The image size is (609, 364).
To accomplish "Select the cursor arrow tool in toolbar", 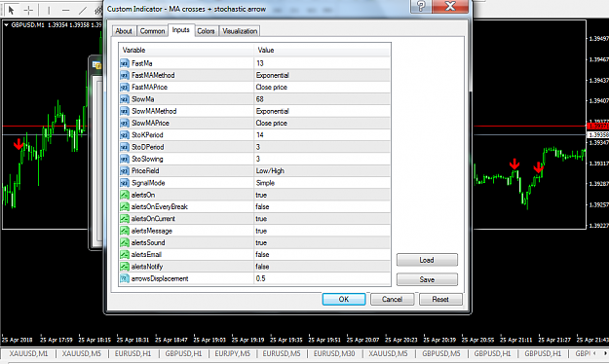I will click(x=11, y=10).
